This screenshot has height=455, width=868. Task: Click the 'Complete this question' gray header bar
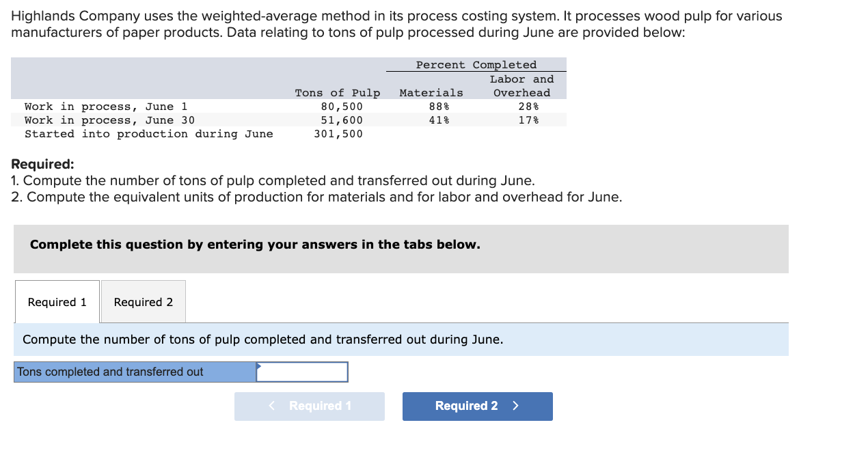253,244
